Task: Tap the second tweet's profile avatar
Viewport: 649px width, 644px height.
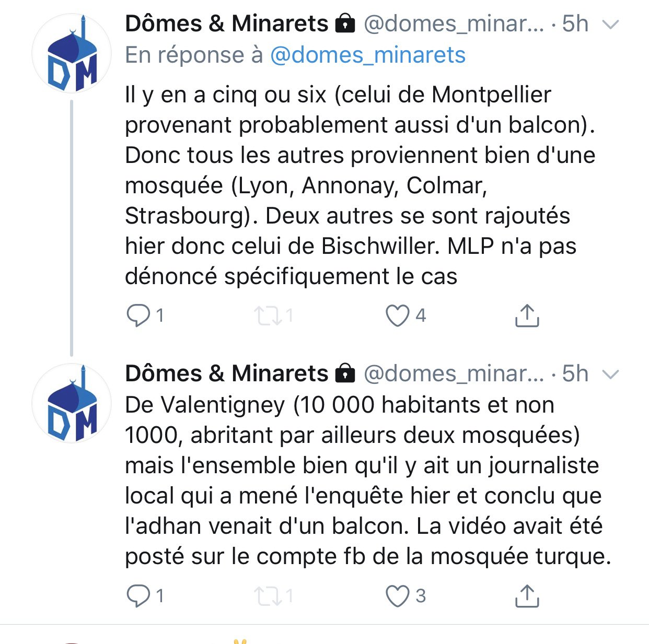Action: (72, 403)
